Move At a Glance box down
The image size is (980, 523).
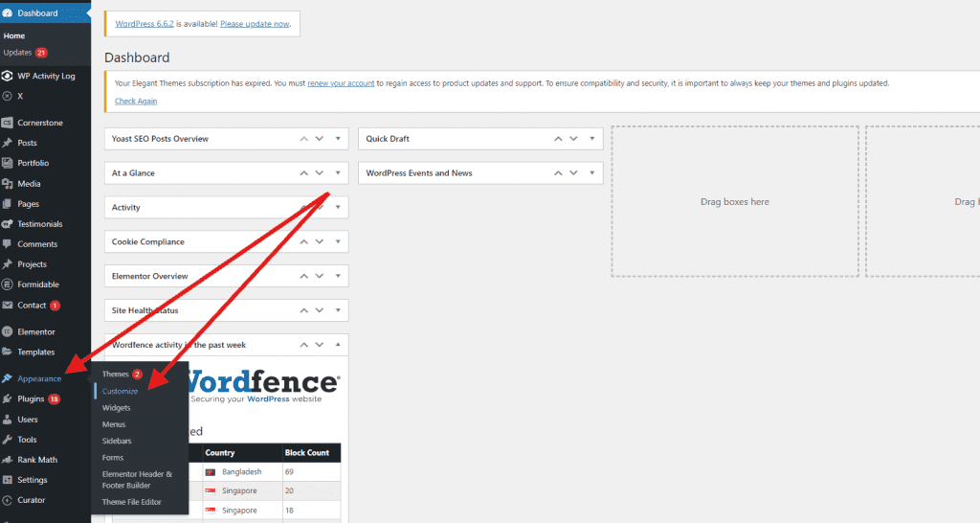click(x=320, y=173)
